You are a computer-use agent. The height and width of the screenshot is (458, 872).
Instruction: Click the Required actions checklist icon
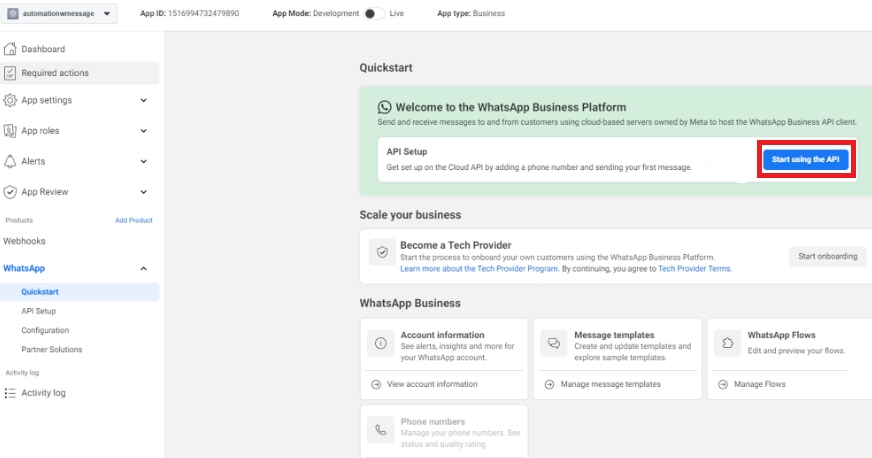click(10, 73)
